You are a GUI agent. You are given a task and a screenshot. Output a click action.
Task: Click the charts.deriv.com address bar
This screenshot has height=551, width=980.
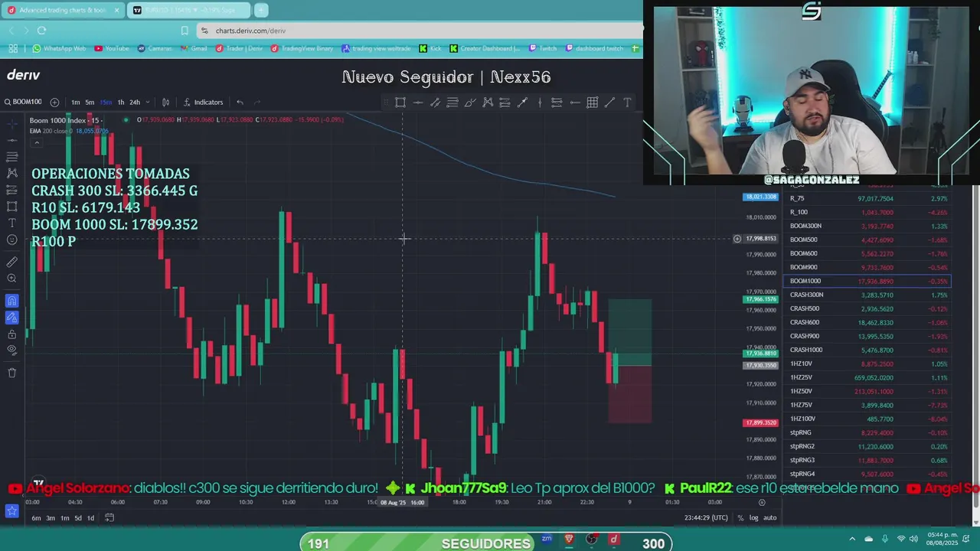(420, 31)
